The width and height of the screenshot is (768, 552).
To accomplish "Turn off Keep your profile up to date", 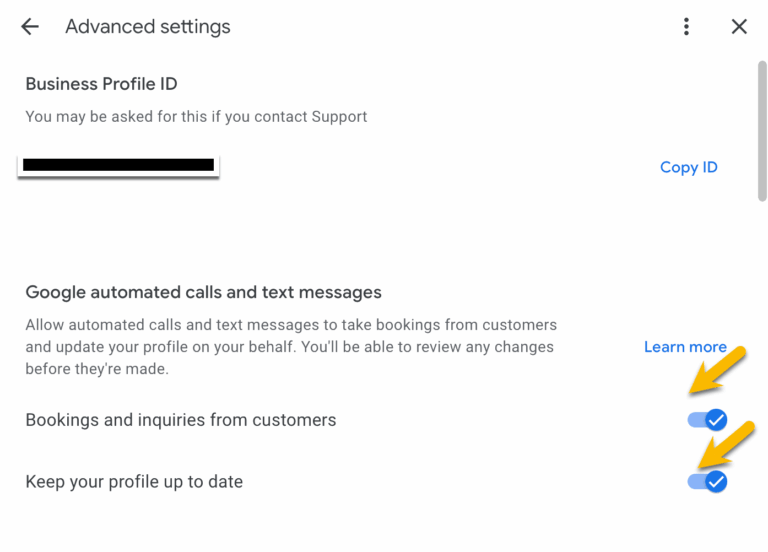I will 707,482.
